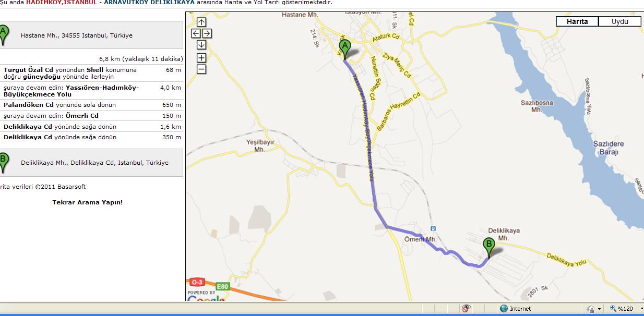
Task: Click the Ömerli Mh. label on map
Action: [x=421, y=239]
